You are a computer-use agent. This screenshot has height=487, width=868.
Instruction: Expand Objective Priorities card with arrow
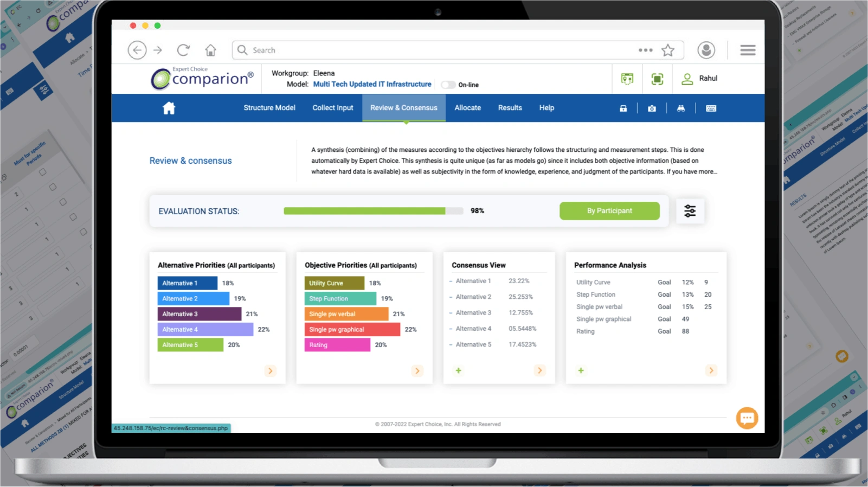417,371
